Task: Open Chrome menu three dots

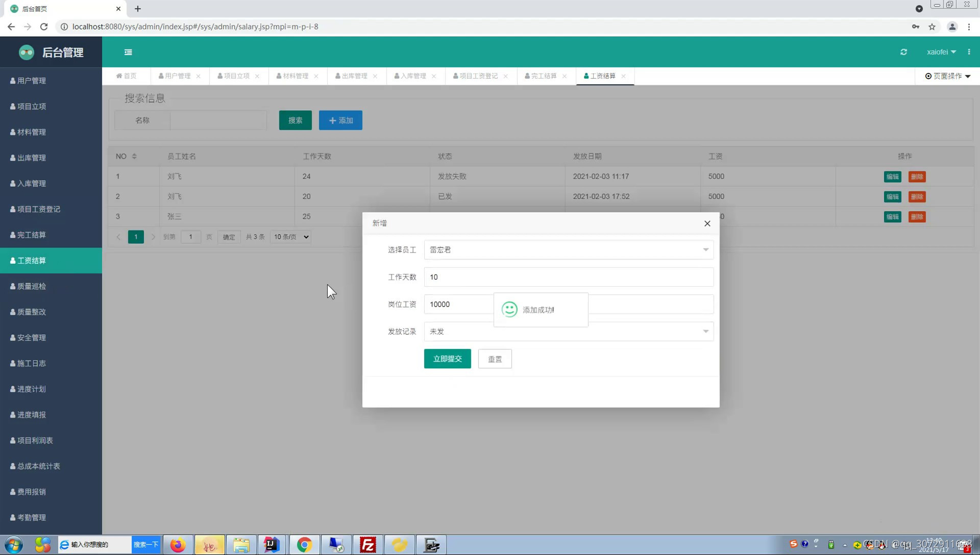Action: 969,27
